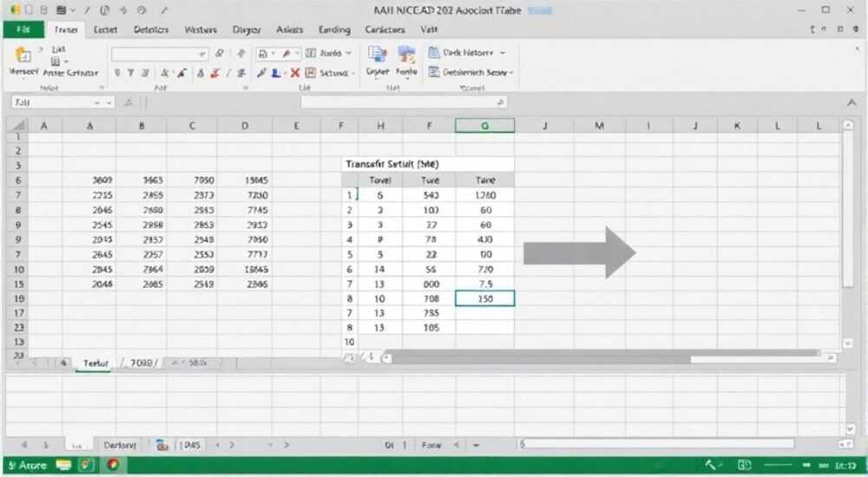868x477 pixels.
Task: Select column header M
Action: coord(599,126)
